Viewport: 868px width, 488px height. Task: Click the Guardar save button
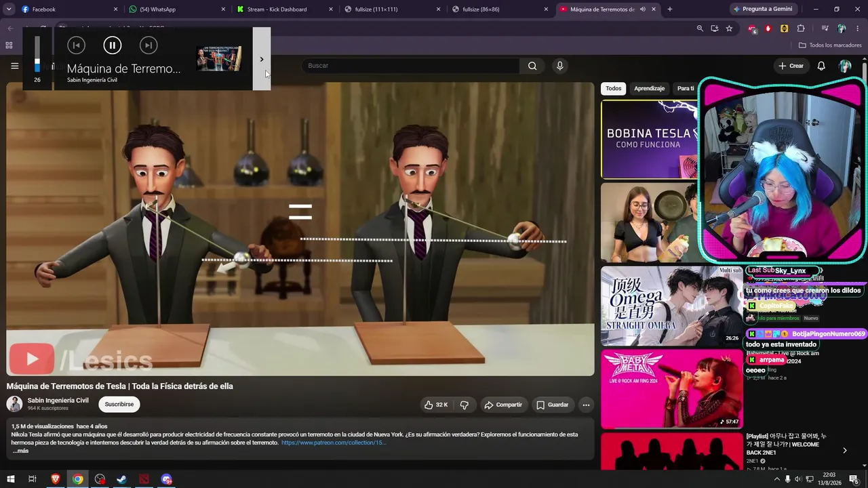click(553, 405)
